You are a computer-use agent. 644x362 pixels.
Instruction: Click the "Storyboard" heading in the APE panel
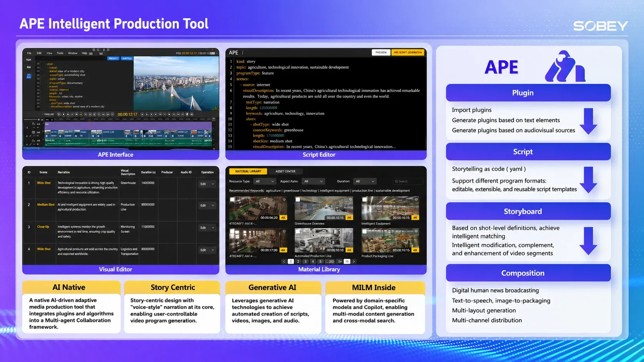(523, 212)
